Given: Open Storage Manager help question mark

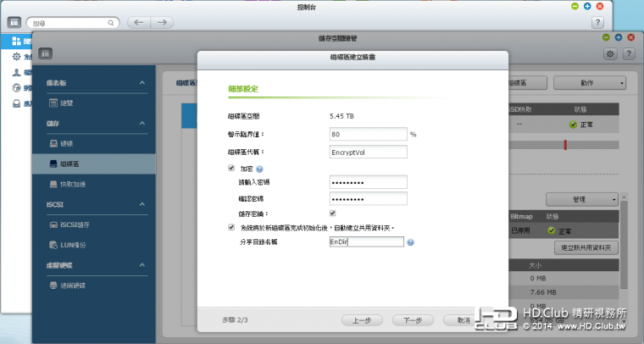Looking at the screenshot, I should coord(629,53).
